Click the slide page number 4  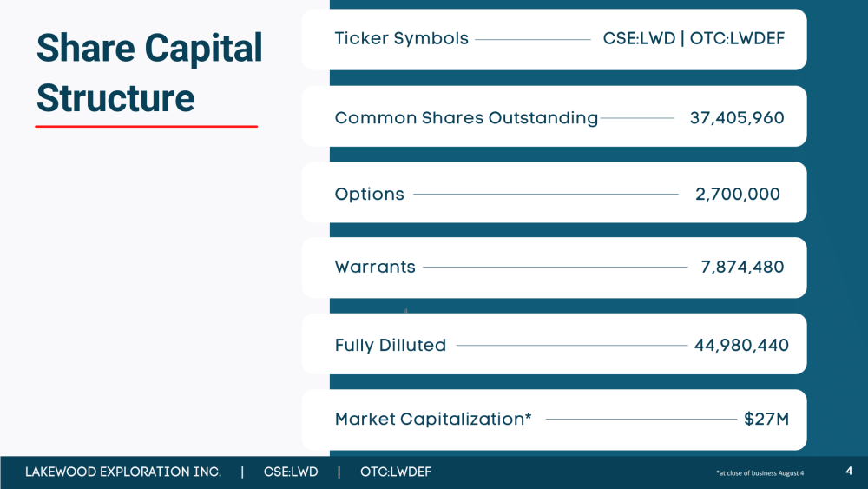click(849, 472)
